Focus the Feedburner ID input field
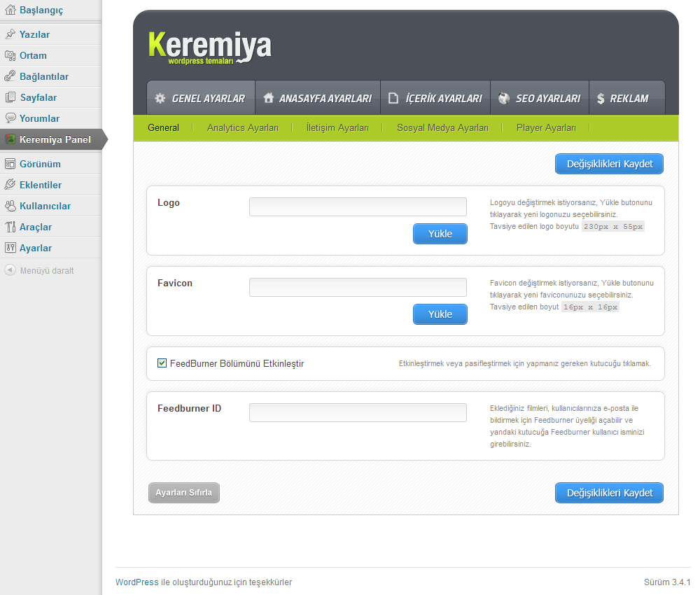Screen dimensions: 700x595 coord(358,412)
